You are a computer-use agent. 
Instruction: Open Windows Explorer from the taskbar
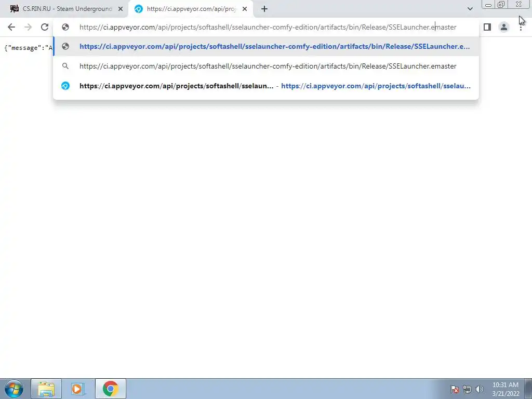click(46, 389)
